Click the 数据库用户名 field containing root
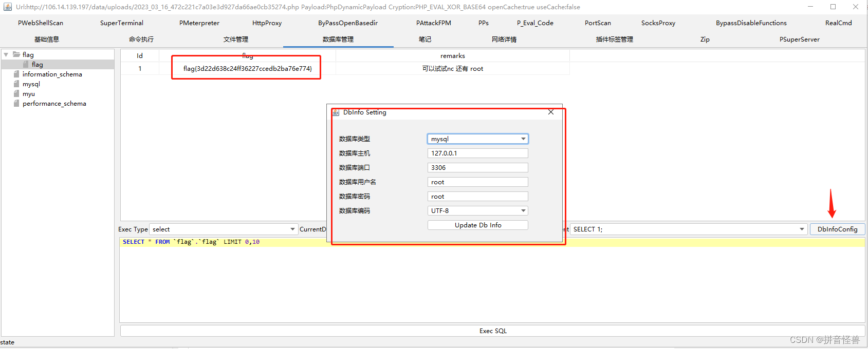Image resolution: width=868 pixels, height=349 pixels. [x=478, y=182]
